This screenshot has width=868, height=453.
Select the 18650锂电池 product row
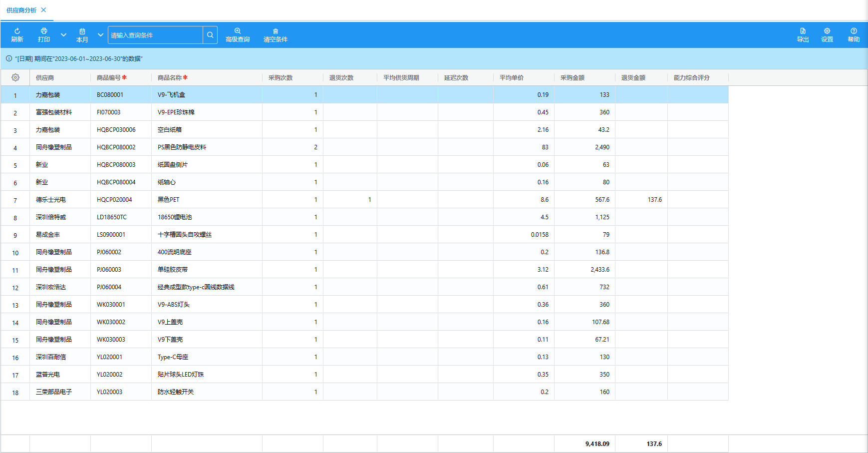click(175, 217)
